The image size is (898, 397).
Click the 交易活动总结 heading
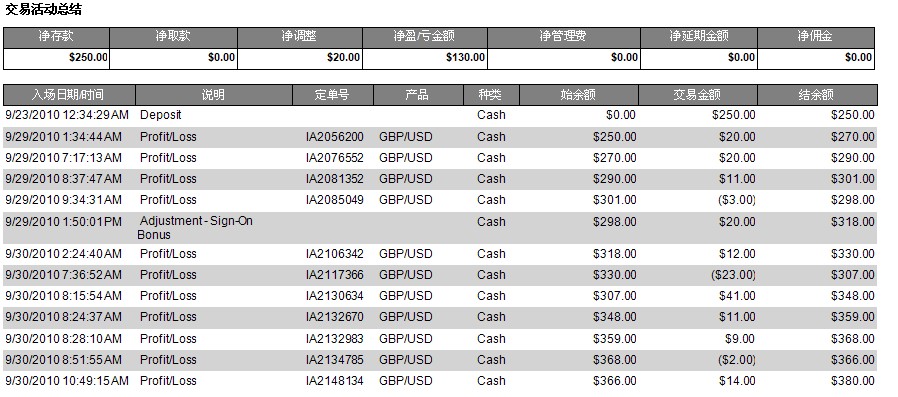[x=43, y=9]
